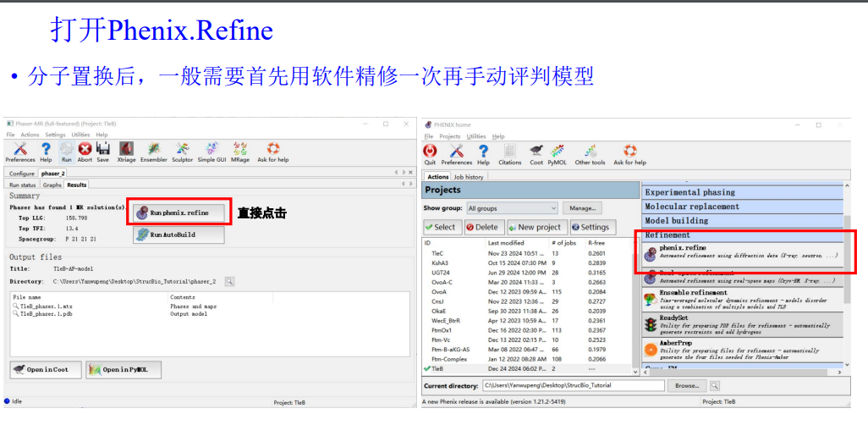Image resolution: width=868 pixels, height=436 pixels.
Task: Open Ensemble refinement tool
Action: (x=742, y=299)
